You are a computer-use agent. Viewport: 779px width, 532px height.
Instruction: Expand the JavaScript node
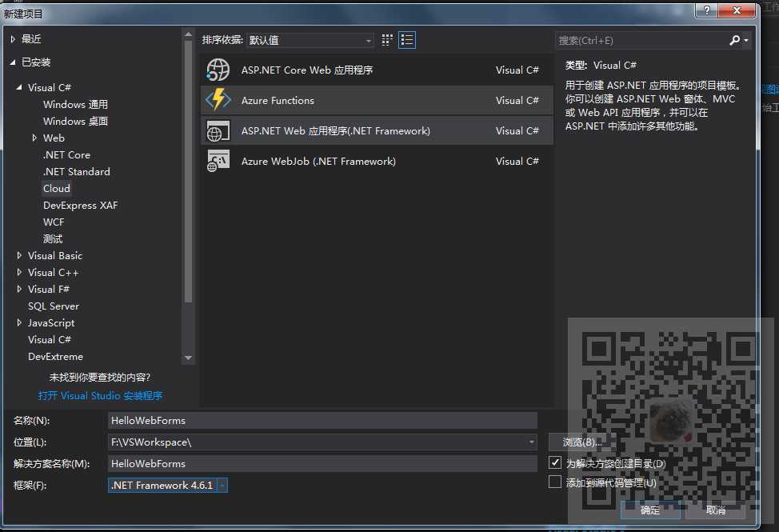pos(19,323)
